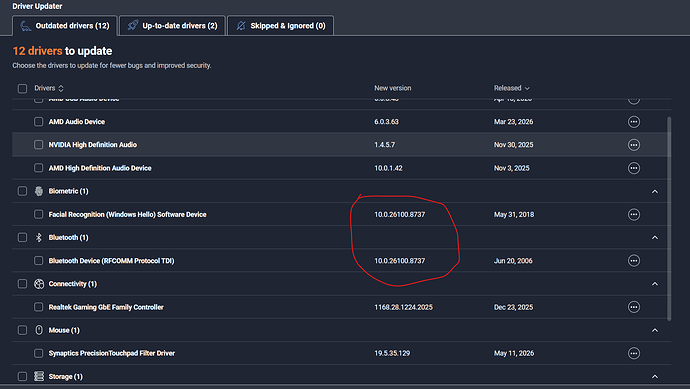Click AMD High Definition Audio Device name
This screenshot has height=389, width=690.
(x=100, y=168)
